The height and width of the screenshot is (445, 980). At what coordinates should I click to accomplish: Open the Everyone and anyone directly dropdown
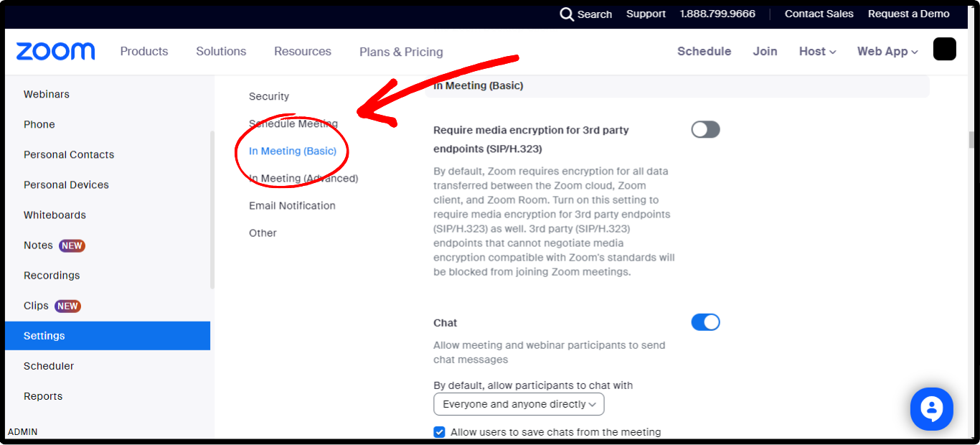click(x=519, y=404)
